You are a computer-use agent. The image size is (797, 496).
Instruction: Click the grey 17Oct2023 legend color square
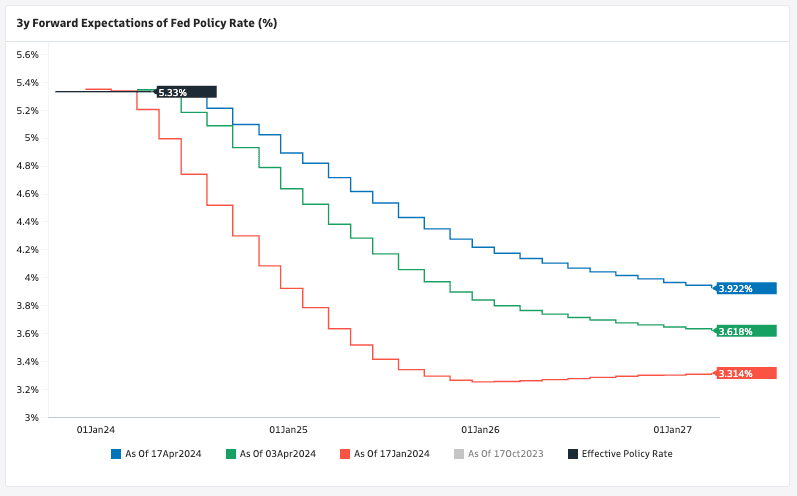click(x=459, y=454)
